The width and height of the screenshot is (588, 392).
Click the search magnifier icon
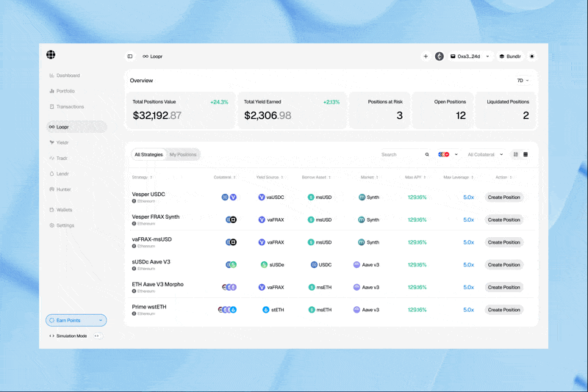tap(427, 154)
